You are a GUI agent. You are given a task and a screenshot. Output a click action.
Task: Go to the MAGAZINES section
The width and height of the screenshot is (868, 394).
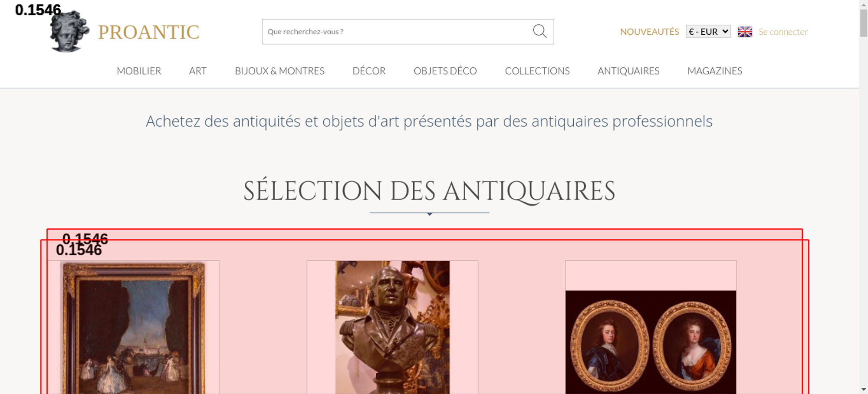click(715, 71)
